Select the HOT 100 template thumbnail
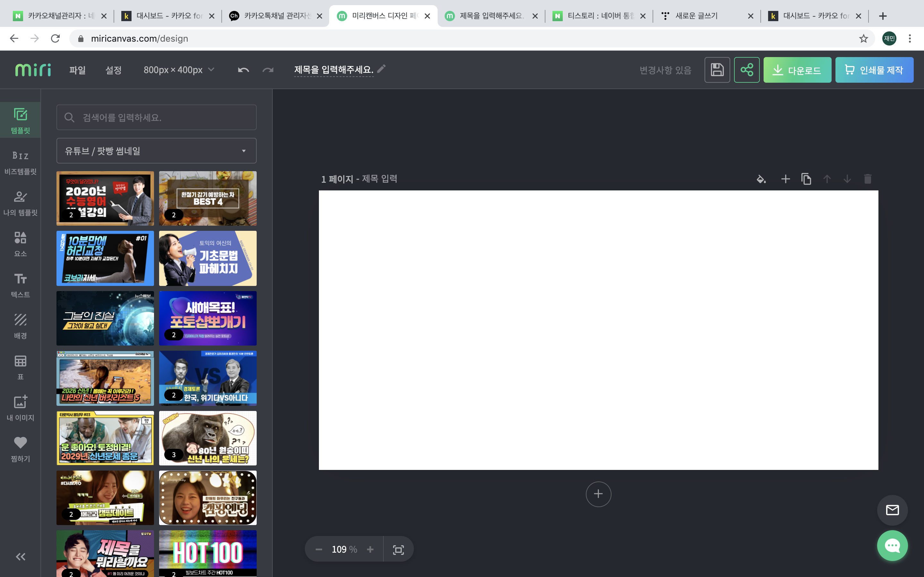 coord(208,553)
